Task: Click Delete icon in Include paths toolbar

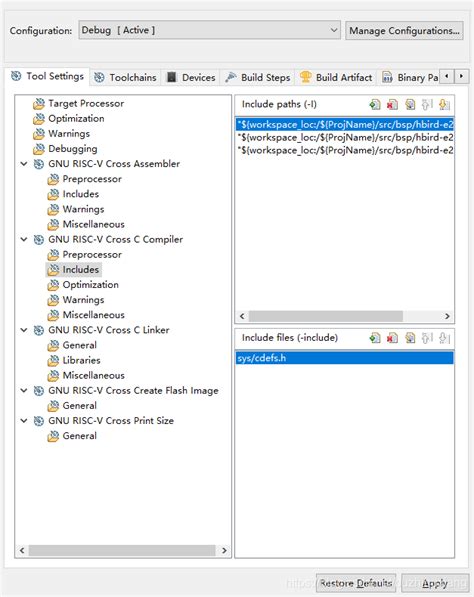Action: [x=392, y=104]
